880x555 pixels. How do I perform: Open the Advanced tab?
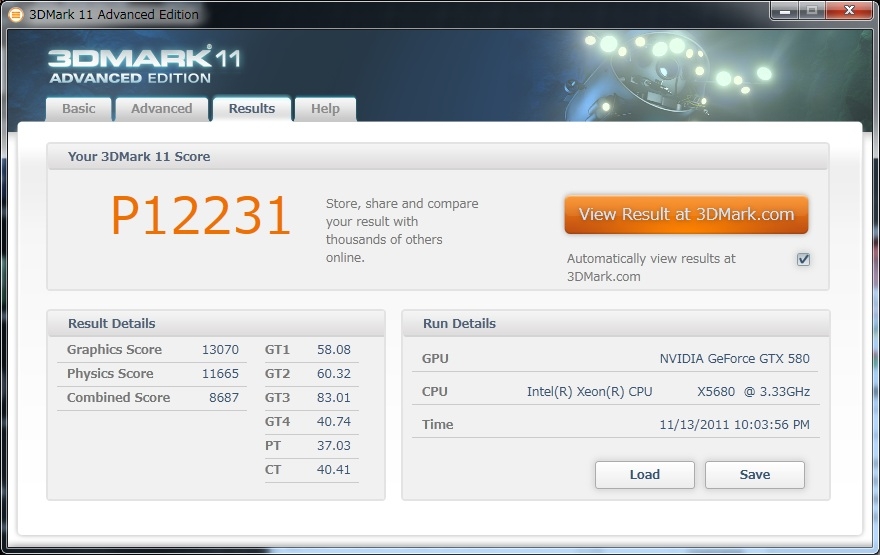click(162, 109)
